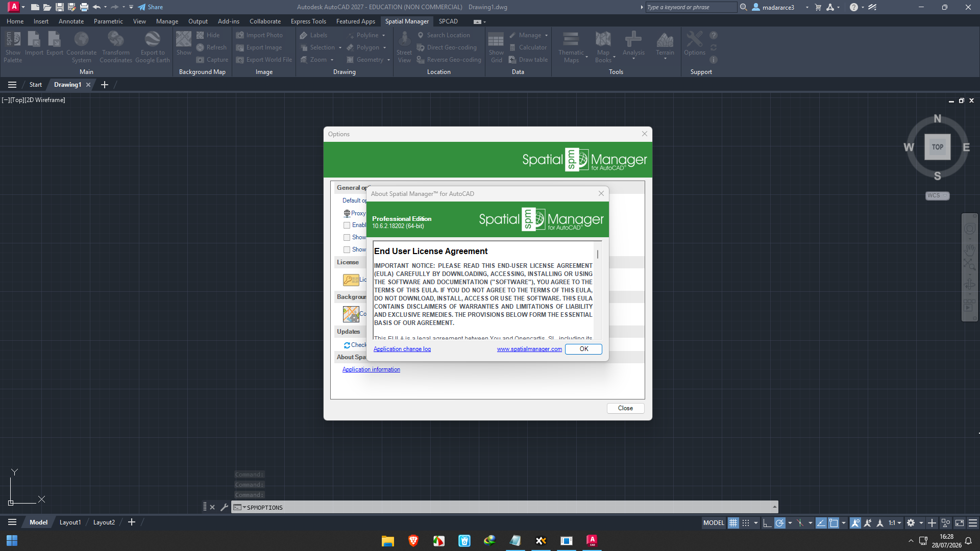
Task: Toggle object snap tracking in status bar
Action: 821,522
